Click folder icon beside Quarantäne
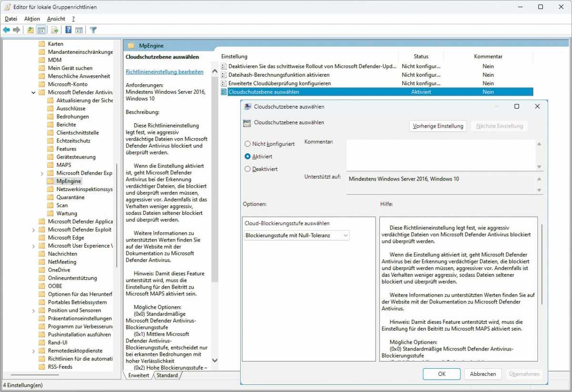This screenshot has width=572, height=392. point(51,197)
